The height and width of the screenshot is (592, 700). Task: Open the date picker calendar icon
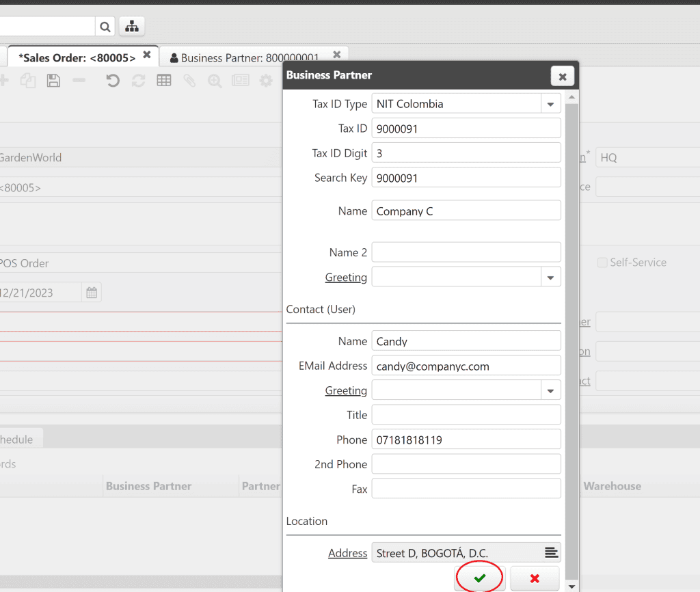92,293
